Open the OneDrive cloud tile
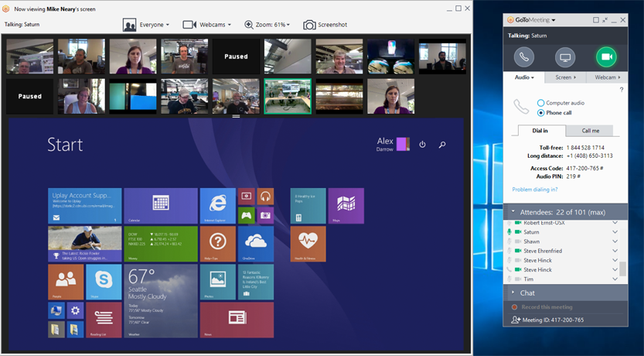The image size is (644, 356). coord(255,244)
